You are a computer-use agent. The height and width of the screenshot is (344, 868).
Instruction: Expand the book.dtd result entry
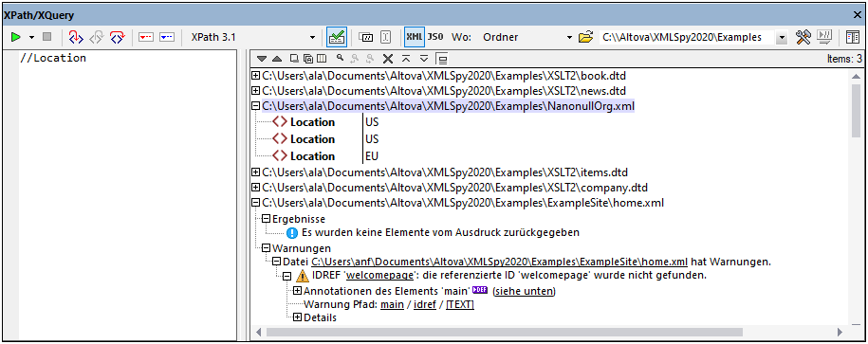pyautogui.click(x=256, y=75)
